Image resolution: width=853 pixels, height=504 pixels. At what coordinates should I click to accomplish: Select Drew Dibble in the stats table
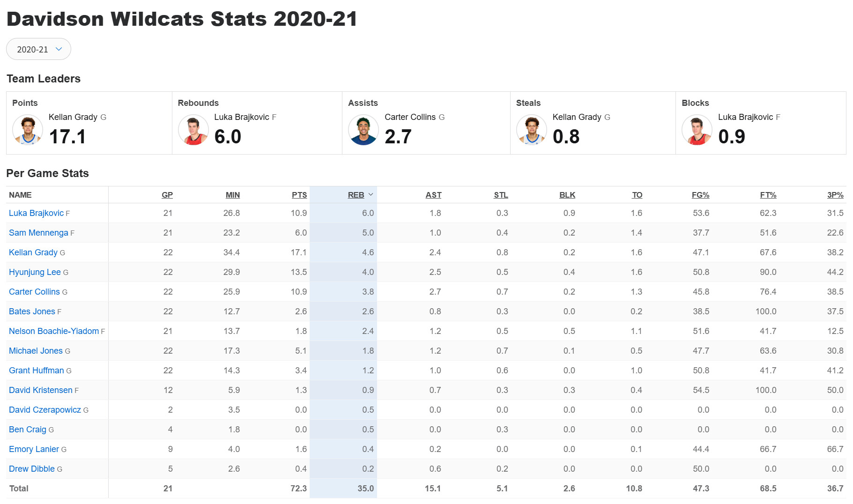[32, 469]
